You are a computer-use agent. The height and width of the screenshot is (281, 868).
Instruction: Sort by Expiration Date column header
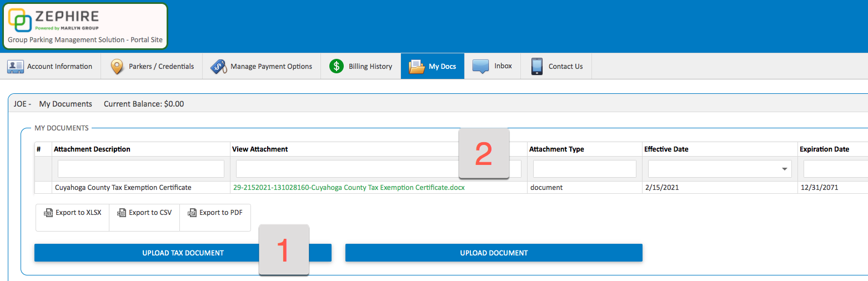pyautogui.click(x=824, y=149)
